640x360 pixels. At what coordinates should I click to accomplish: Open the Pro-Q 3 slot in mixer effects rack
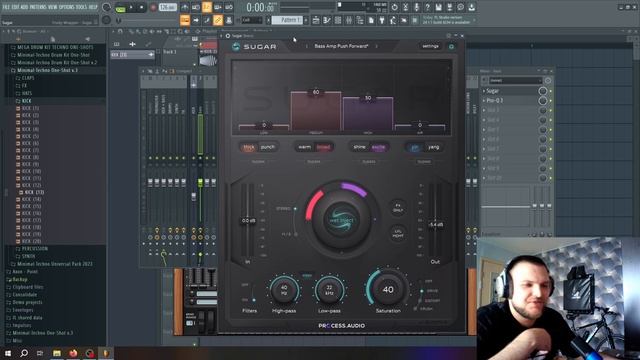[494, 100]
